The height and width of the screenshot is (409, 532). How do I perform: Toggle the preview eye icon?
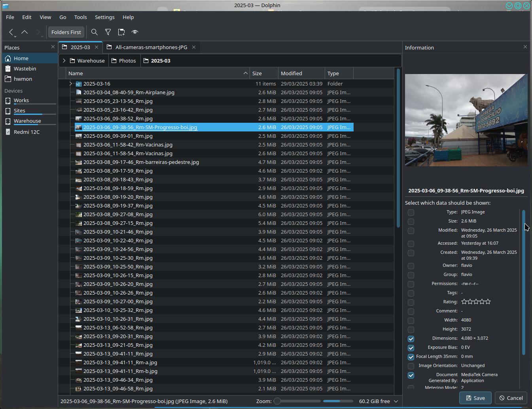click(135, 32)
